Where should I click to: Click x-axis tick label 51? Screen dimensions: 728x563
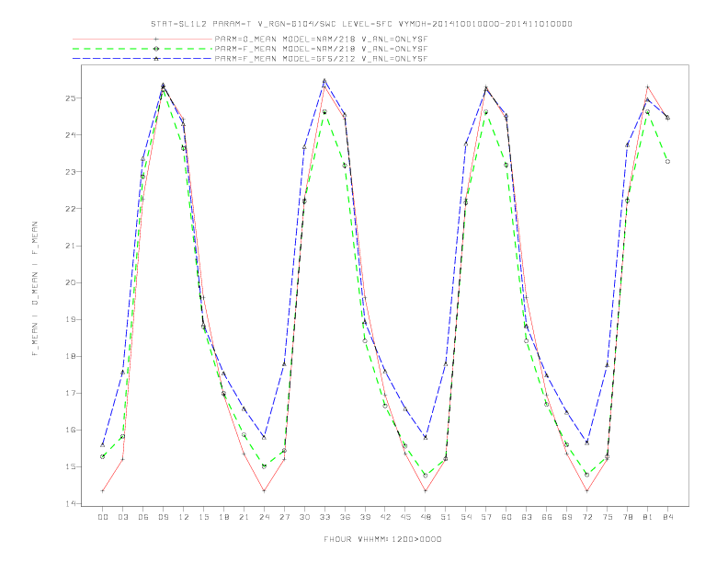point(446,517)
